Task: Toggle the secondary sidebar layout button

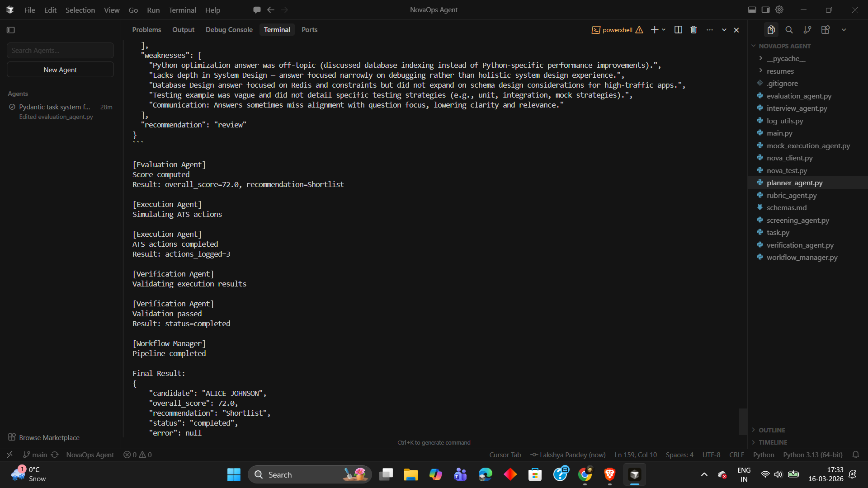Action: [765, 9]
